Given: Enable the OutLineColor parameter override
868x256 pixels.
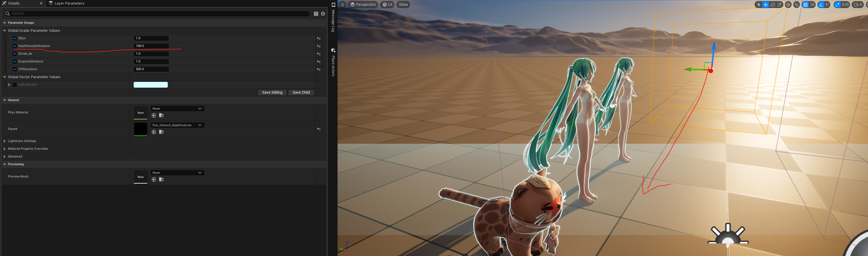Looking at the screenshot, I should (x=15, y=85).
